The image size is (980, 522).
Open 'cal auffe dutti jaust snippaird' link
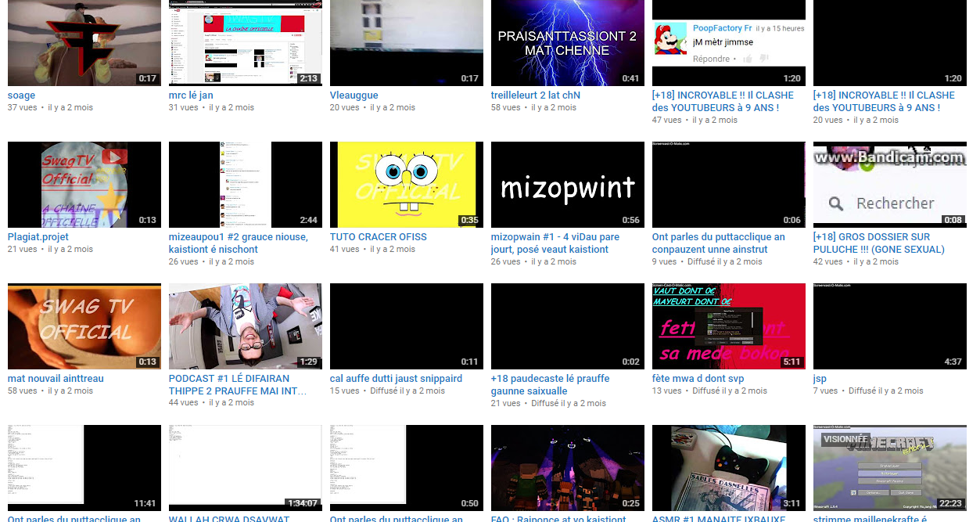(x=396, y=379)
